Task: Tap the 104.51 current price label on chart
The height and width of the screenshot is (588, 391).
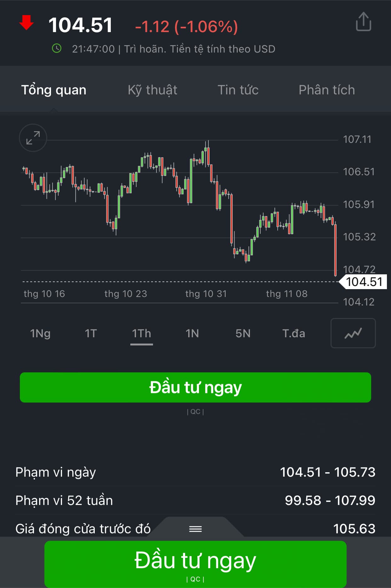Action: tap(364, 282)
